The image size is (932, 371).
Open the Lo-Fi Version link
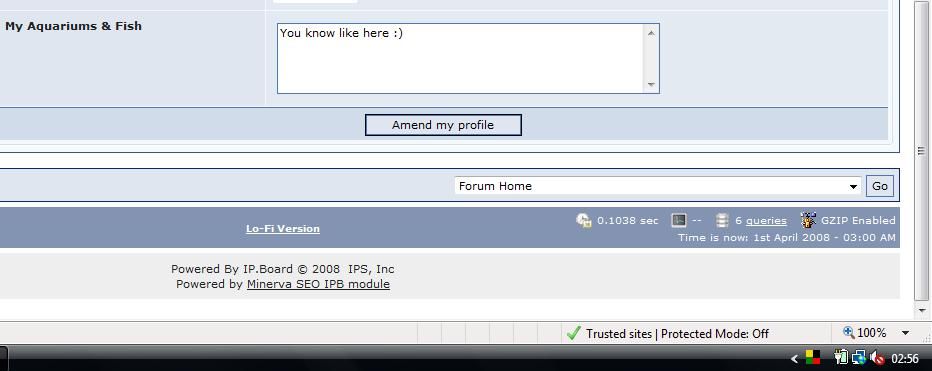(283, 228)
